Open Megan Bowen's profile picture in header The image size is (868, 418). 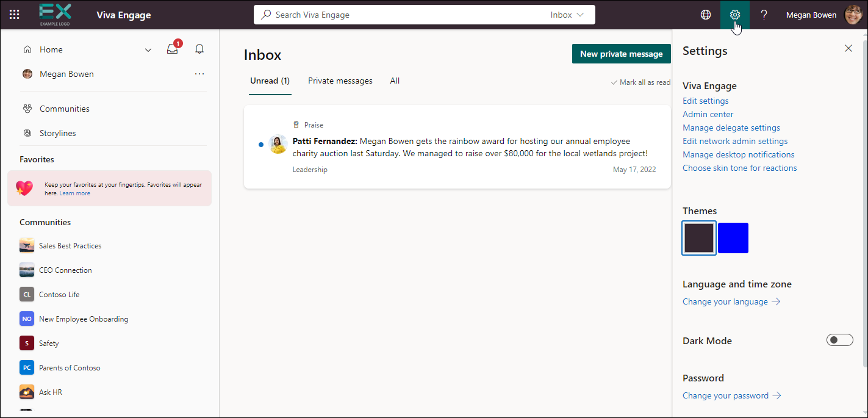tap(853, 15)
